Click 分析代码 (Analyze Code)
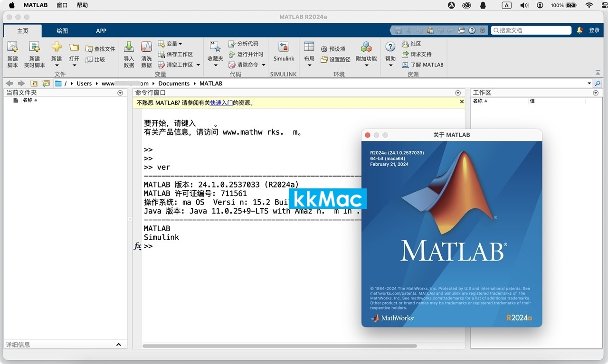This screenshot has height=364, width=608. (243, 44)
